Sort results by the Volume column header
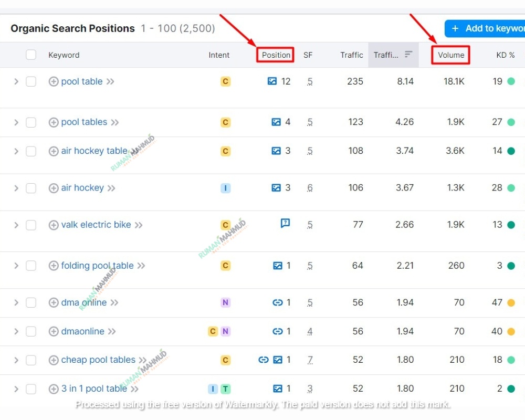Viewport: 525px width, 420px height. coord(450,55)
